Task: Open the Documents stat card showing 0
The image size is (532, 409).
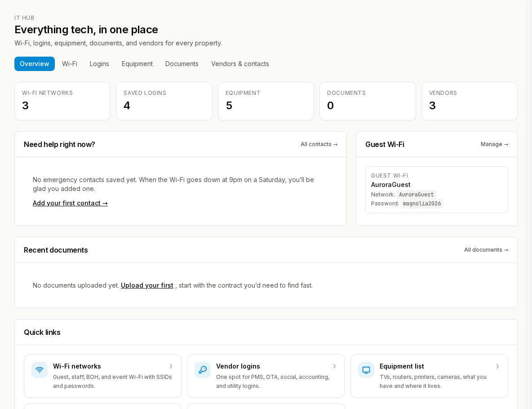Action: click(x=368, y=101)
